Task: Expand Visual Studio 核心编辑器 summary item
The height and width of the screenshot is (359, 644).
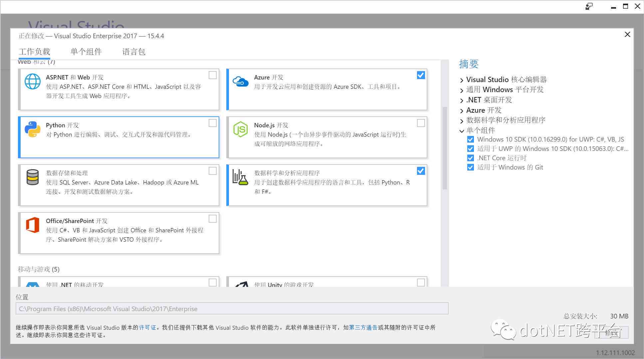Action: 462,80
